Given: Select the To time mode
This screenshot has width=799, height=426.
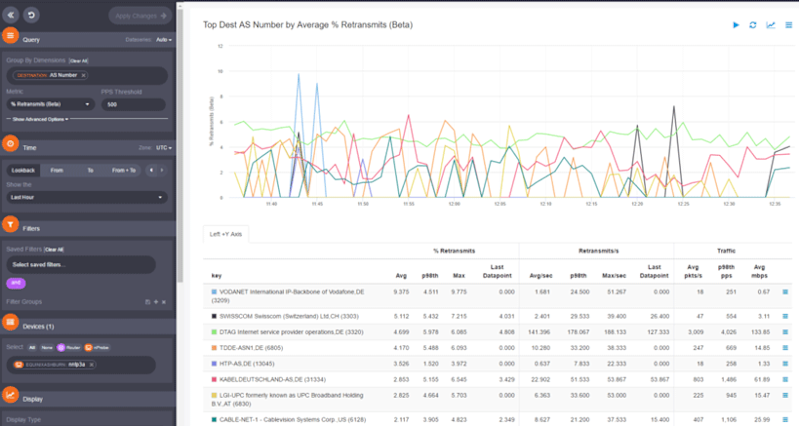Looking at the screenshot, I should pos(90,170).
